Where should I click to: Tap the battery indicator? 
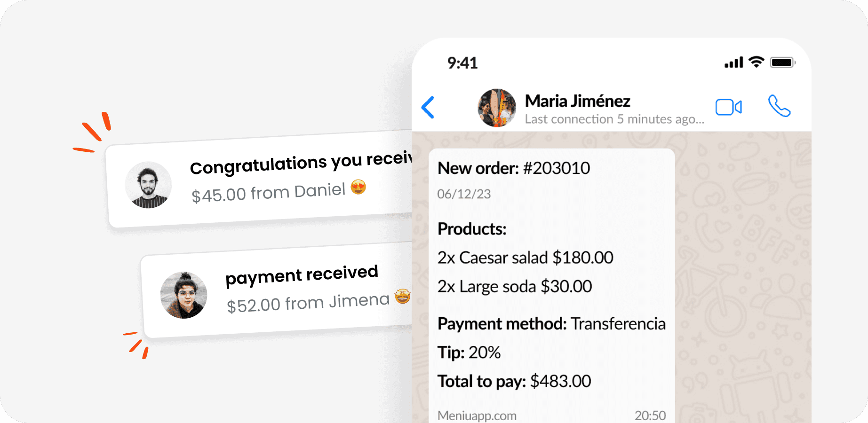coord(782,63)
